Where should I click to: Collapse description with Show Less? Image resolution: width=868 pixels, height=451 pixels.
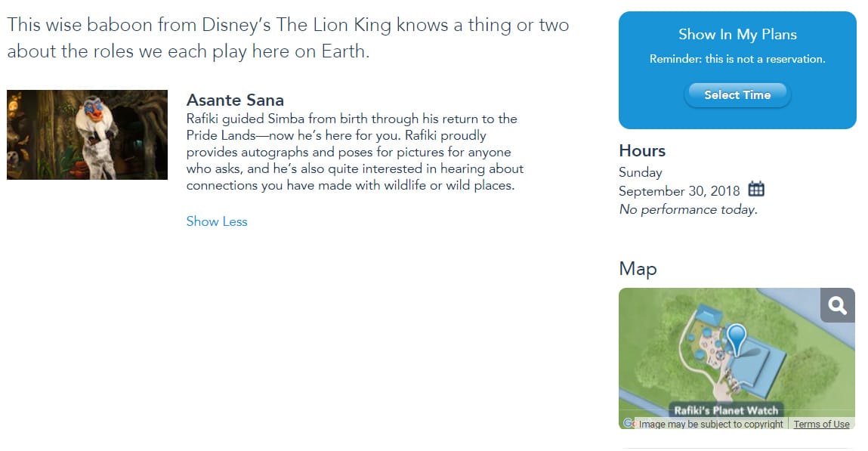(x=217, y=221)
